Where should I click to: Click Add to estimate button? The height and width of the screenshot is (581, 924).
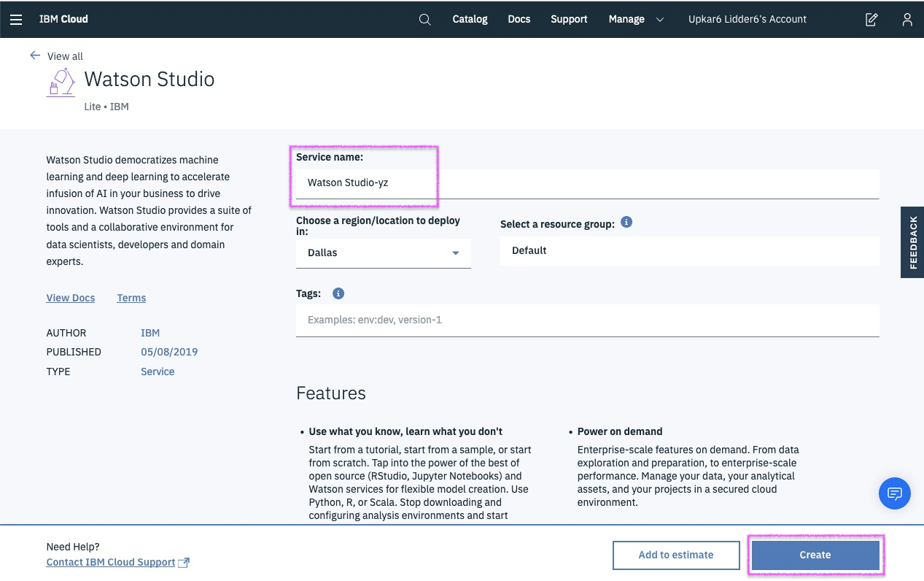coord(676,555)
